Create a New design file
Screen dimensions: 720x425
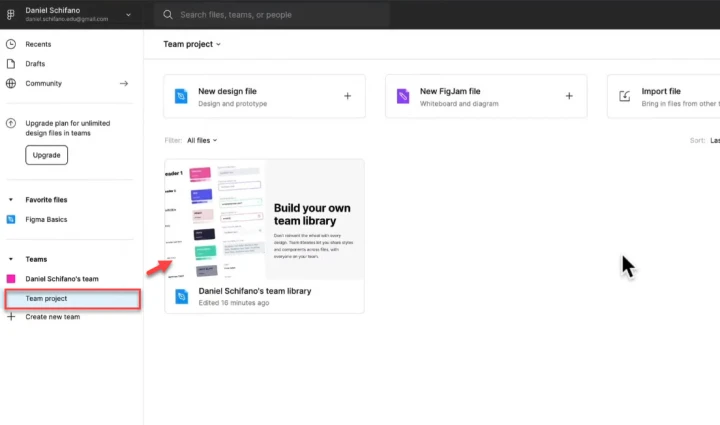click(x=264, y=96)
